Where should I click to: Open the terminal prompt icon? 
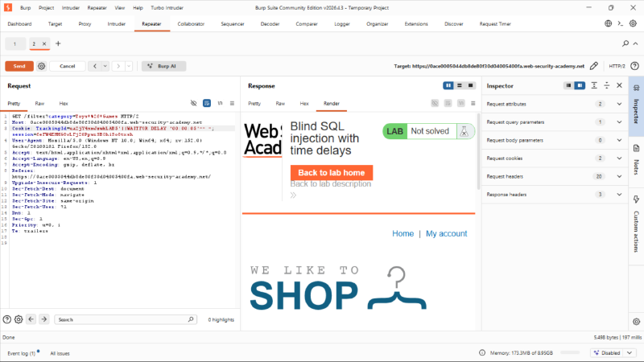621,23
